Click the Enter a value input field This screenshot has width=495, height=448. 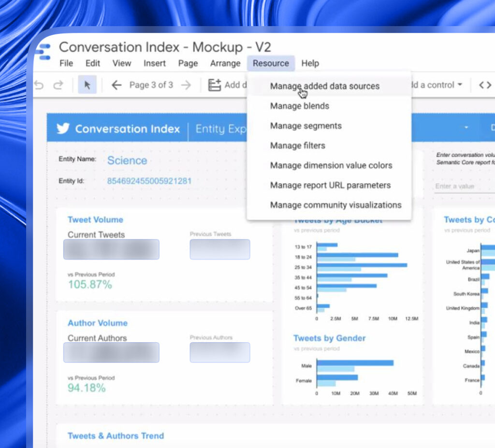point(464,186)
